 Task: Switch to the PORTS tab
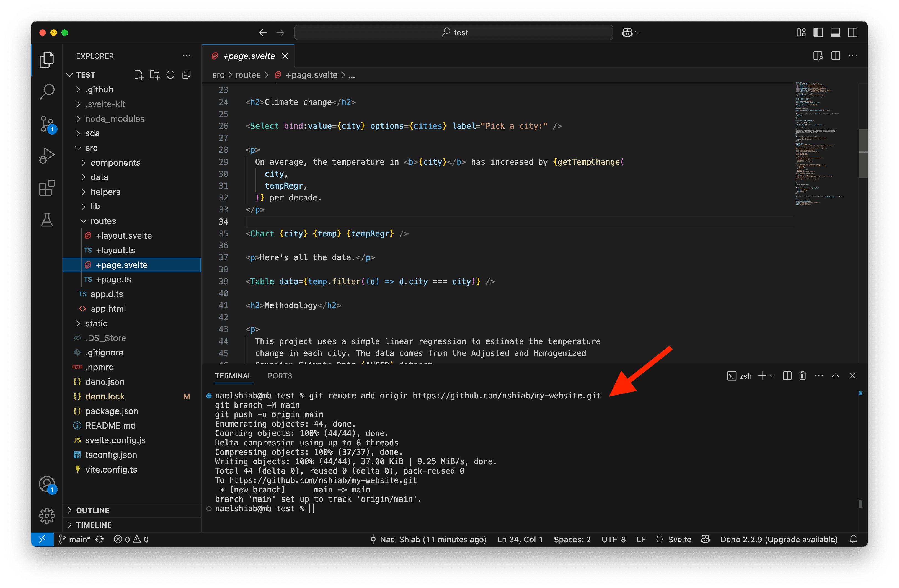coord(280,376)
